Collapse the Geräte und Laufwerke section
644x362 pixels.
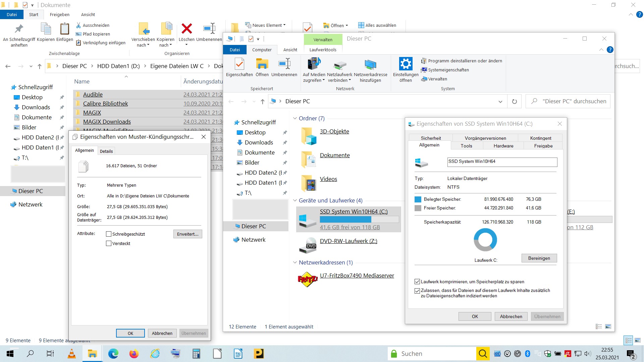[x=294, y=200]
